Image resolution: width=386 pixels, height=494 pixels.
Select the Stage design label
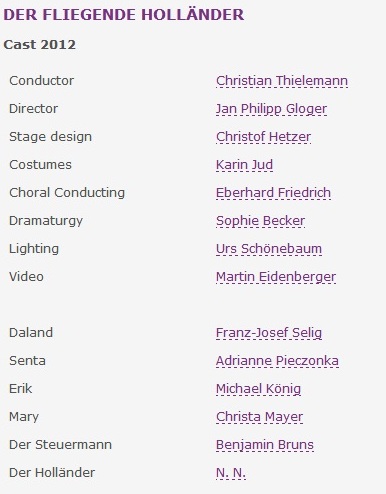tap(50, 137)
